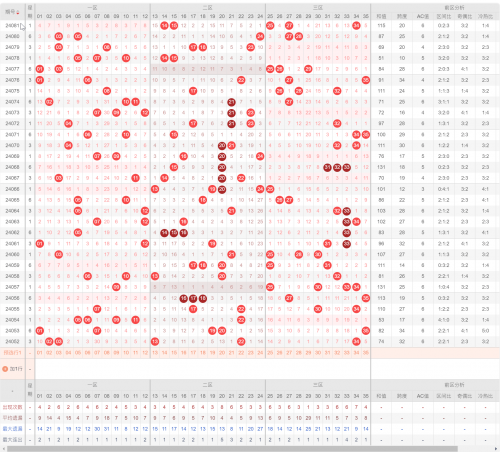Image resolution: width=500 pixels, height=452 pixels.
Task: Click dark ball 21 in issue 24073 row
Action: pos(231,113)
